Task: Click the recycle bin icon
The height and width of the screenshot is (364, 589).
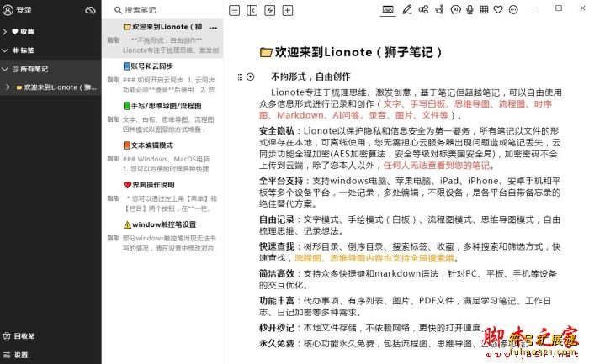Action: tap(7, 336)
